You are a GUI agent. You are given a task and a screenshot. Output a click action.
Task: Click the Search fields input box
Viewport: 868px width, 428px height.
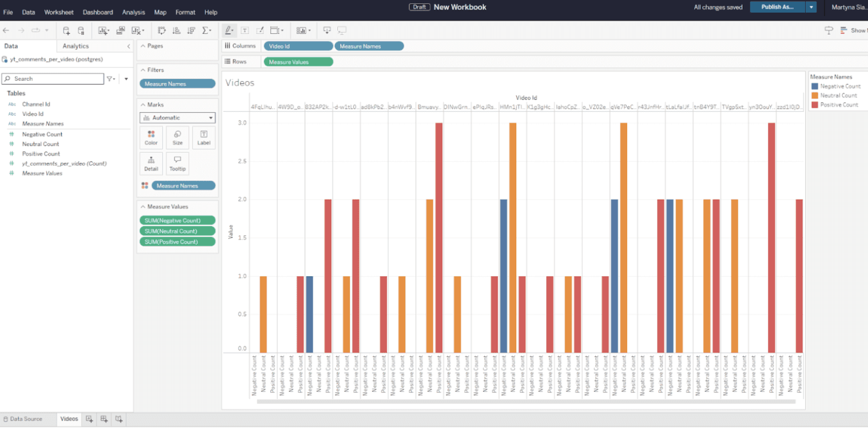pyautogui.click(x=53, y=78)
